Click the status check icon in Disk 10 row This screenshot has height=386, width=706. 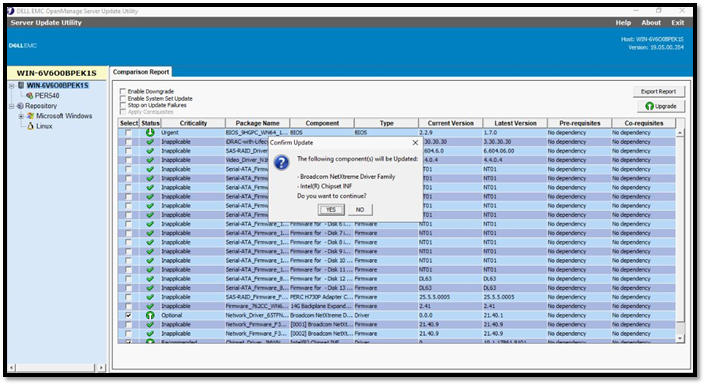tap(150, 260)
